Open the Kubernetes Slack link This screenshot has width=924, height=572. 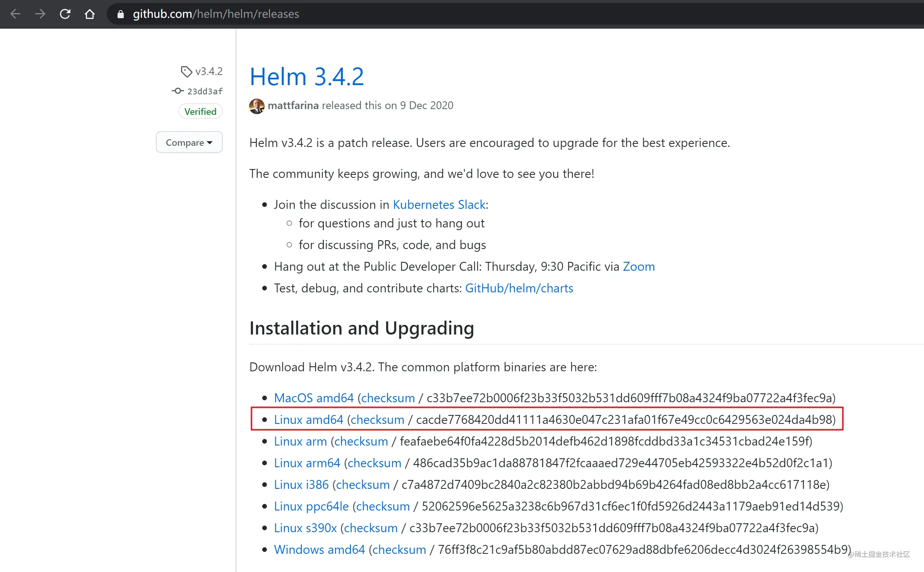(x=439, y=205)
